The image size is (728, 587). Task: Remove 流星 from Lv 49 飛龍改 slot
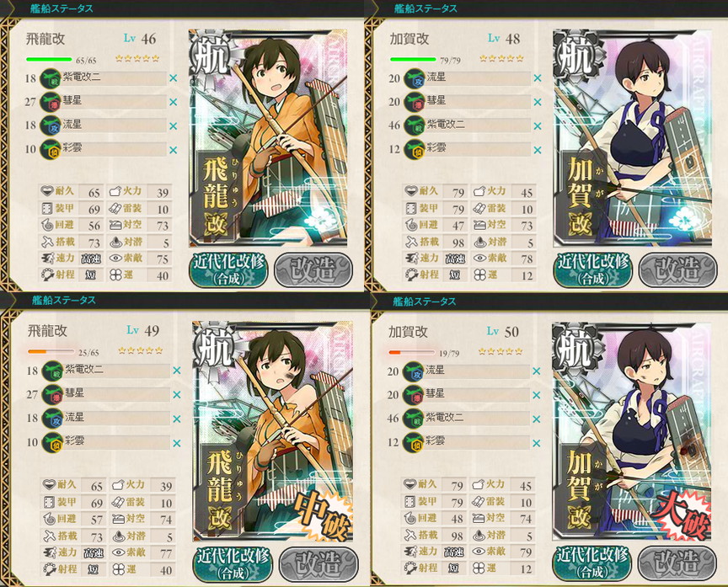tap(176, 419)
